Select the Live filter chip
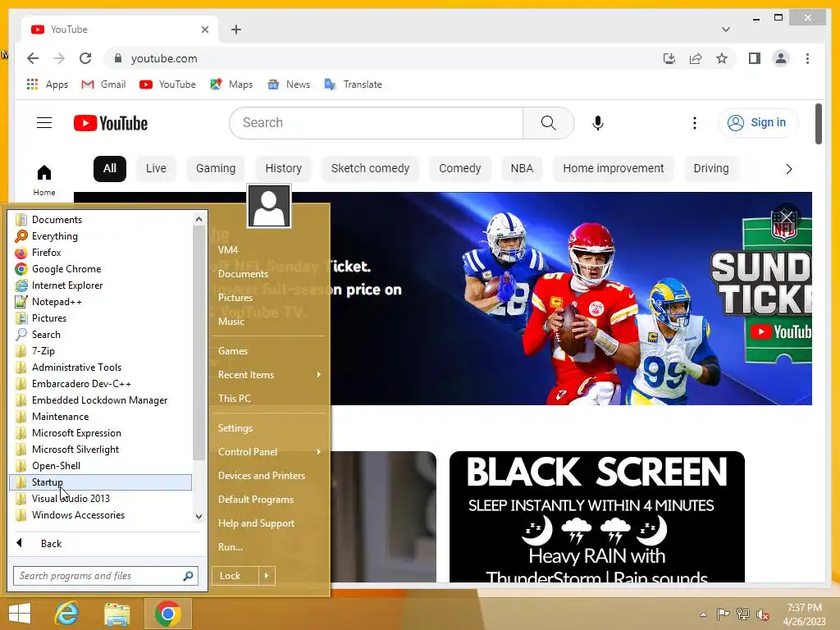Viewport: 840px width, 630px height. tap(156, 169)
